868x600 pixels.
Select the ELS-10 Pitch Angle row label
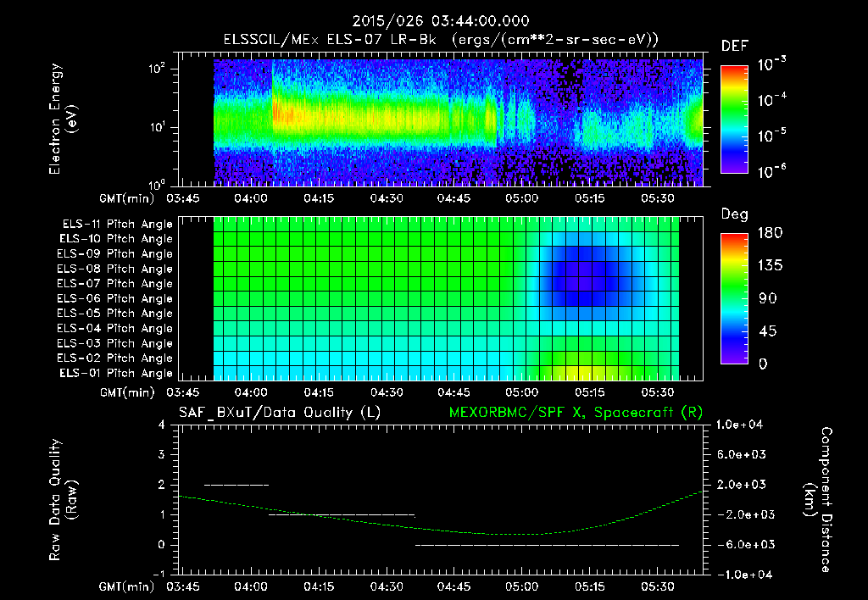pyautogui.click(x=116, y=239)
